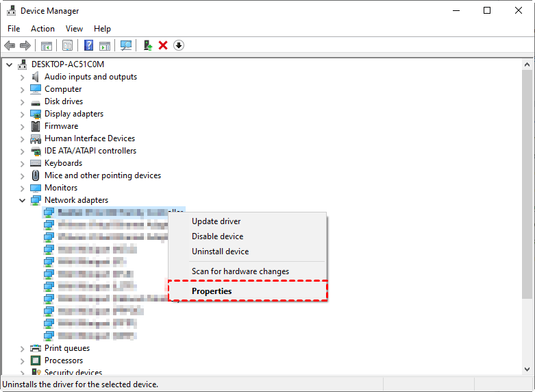Click the Disable device down-arrow icon
Screen dimensions: 535x392
pyautogui.click(x=179, y=45)
